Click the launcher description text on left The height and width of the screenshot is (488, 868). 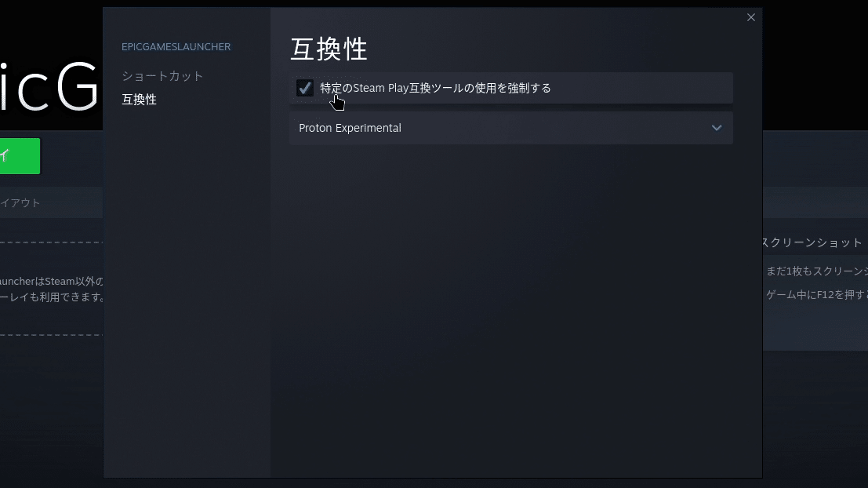coord(52,290)
